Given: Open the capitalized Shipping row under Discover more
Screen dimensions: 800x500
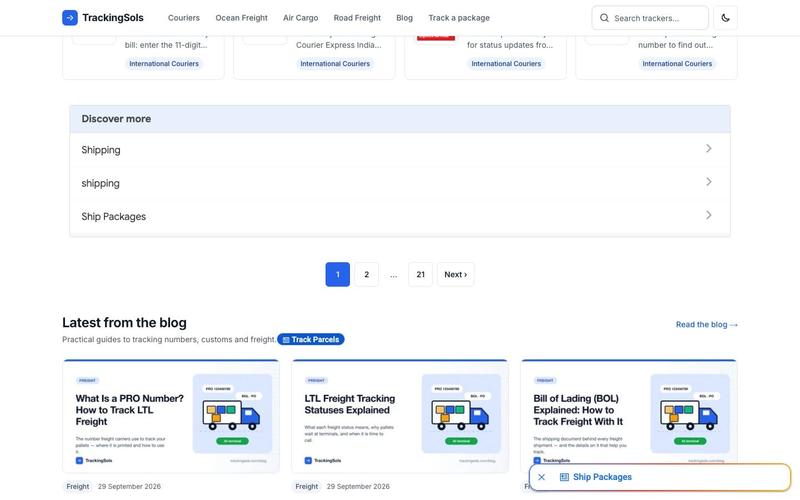Looking at the screenshot, I should click(x=400, y=149).
